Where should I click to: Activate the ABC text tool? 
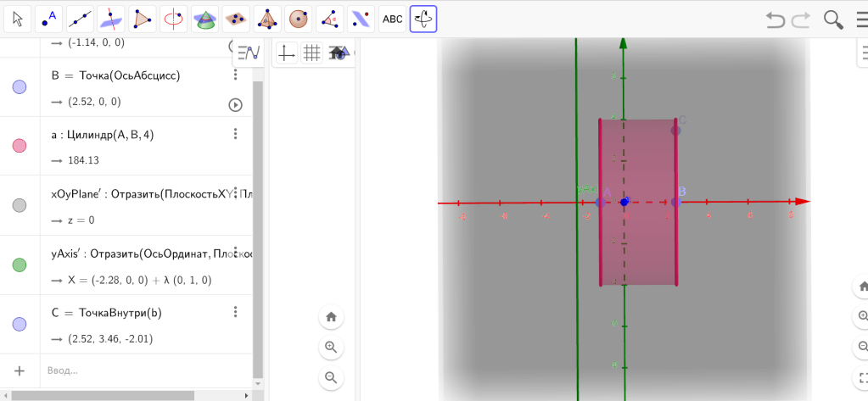point(392,19)
